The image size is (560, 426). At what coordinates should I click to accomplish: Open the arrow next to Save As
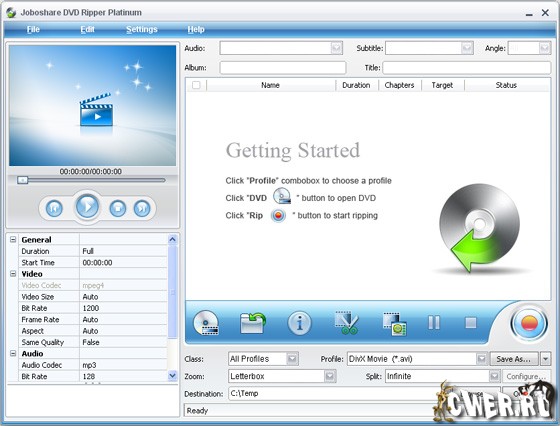tap(545, 359)
